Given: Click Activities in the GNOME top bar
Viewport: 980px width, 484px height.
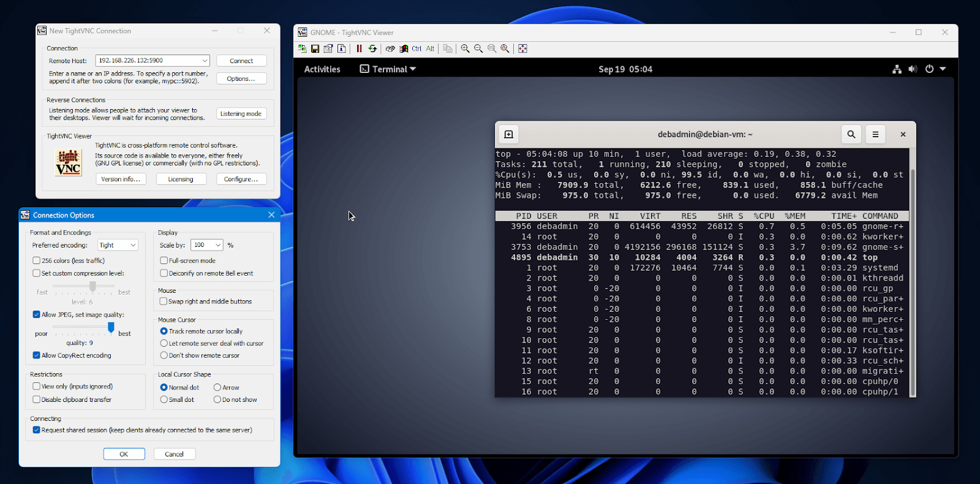Looking at the screenshot, I should point(322,69).
